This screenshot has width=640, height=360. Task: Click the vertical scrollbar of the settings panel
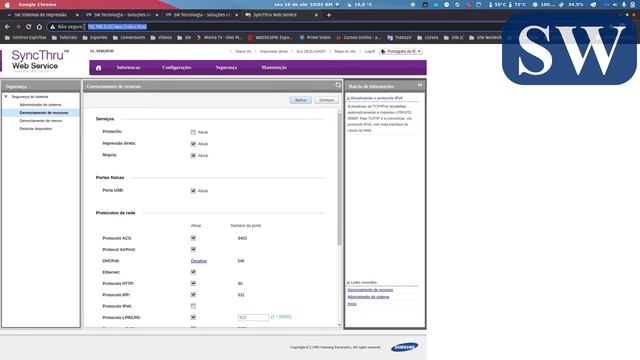tap(340, 180)
